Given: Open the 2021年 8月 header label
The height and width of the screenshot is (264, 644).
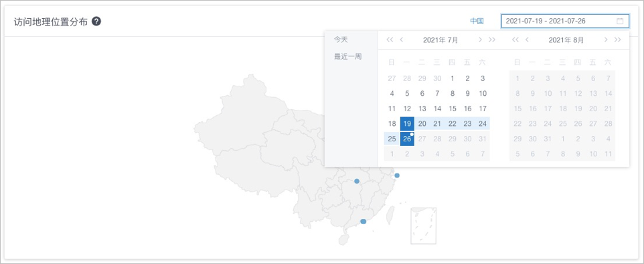Looking at the screenshot, I should (566, 40).
